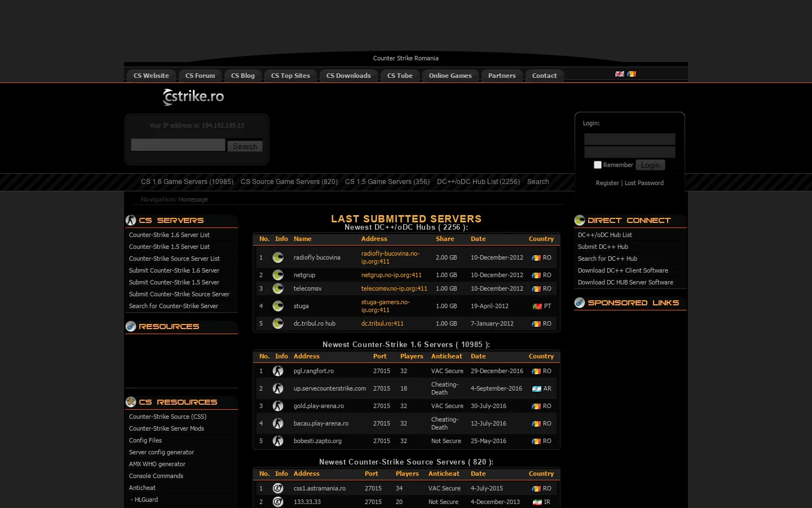Open info icon for 133.33.33 server
The image size is (812, 508).
pos(278,502)
